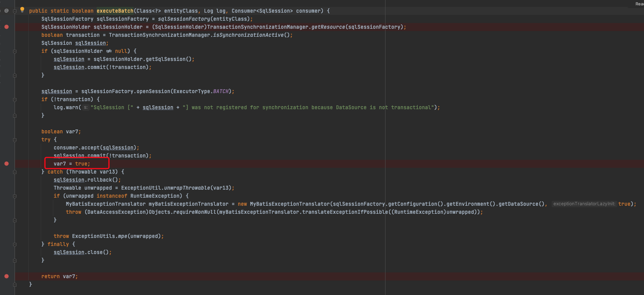Collapse the try block fold marker

(x=15, y=140)
